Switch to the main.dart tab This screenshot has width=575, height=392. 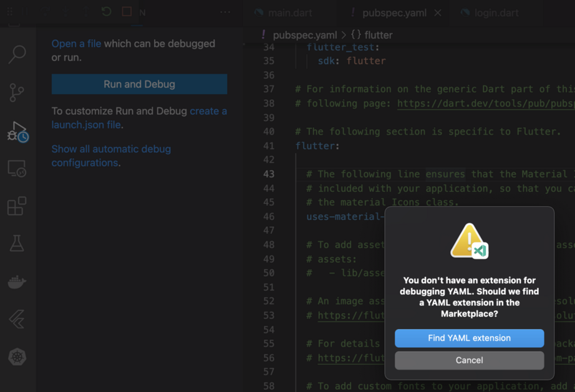[x=290, y=12]
